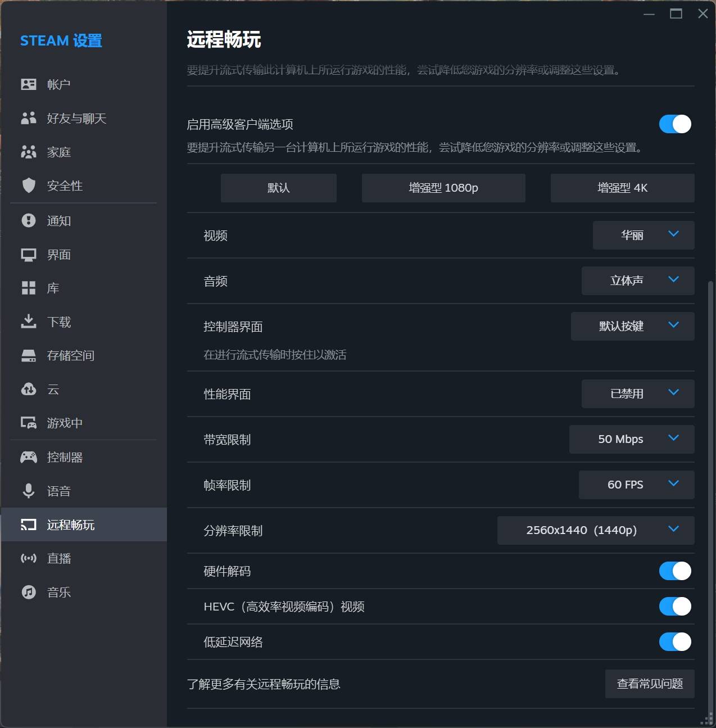Expand 帧率限制 dropdown showing 60 FPS

tap(637, 485)
